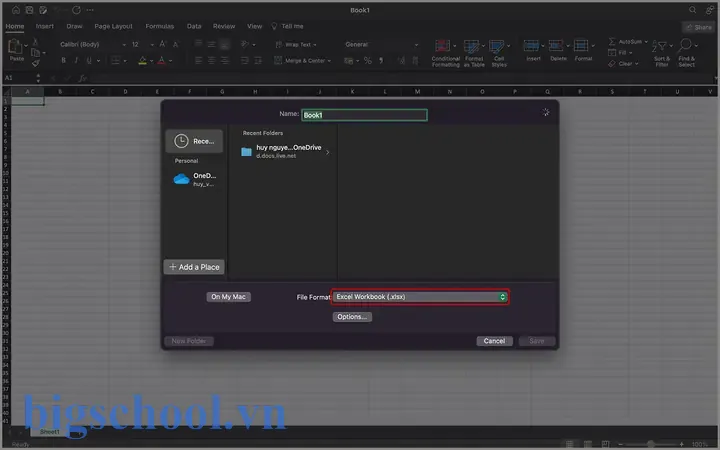Click the search magnifier in the title bar

click(692, 10)
